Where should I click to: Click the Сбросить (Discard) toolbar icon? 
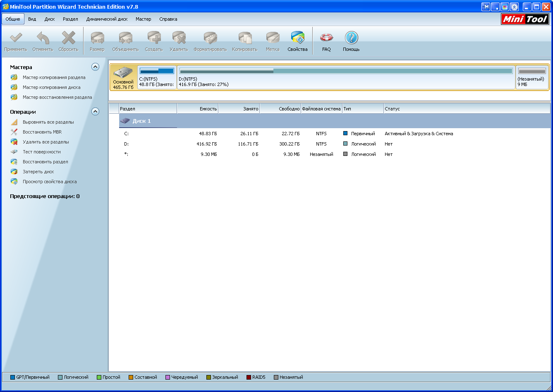coord(68,42)
